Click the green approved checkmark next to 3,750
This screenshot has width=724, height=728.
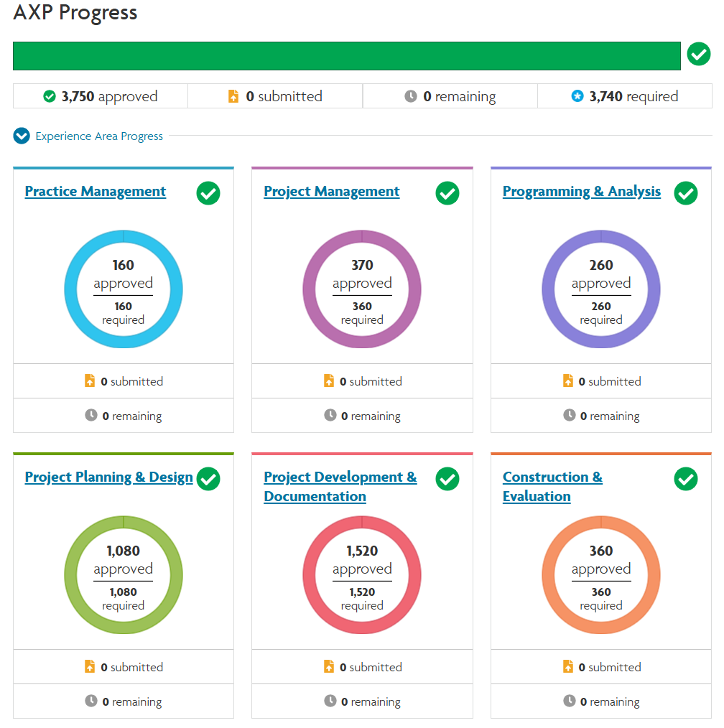pyautogui.click(x=50, y=96)
